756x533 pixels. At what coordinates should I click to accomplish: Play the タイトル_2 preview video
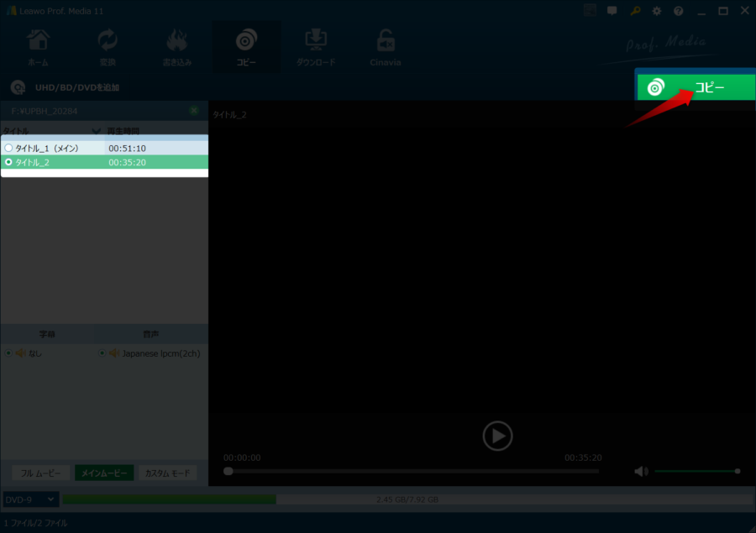(497, 436)
